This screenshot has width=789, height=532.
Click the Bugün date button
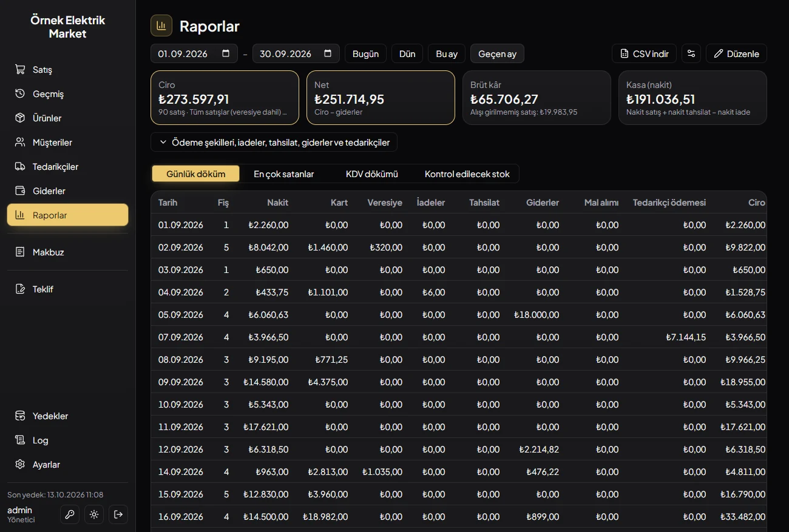(x=366, y=53)
